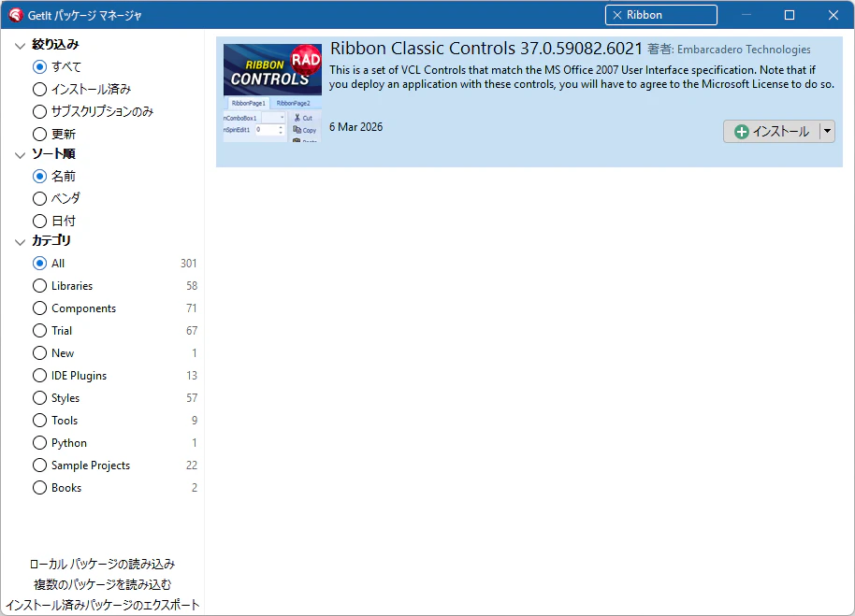Clear the Ribbon search text
The image size is (855, 616).
tap(617, 15)
